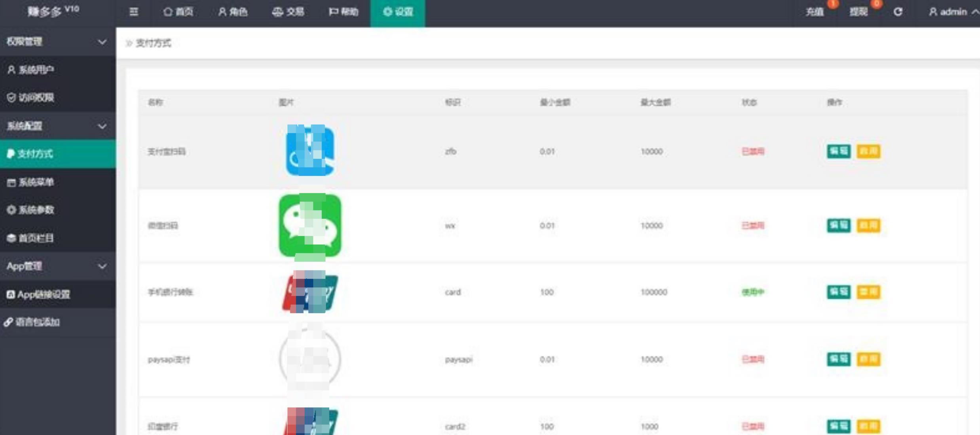980x435 pixels.
Task: Edit the zfb payment method
Action: tap(838, 151)
